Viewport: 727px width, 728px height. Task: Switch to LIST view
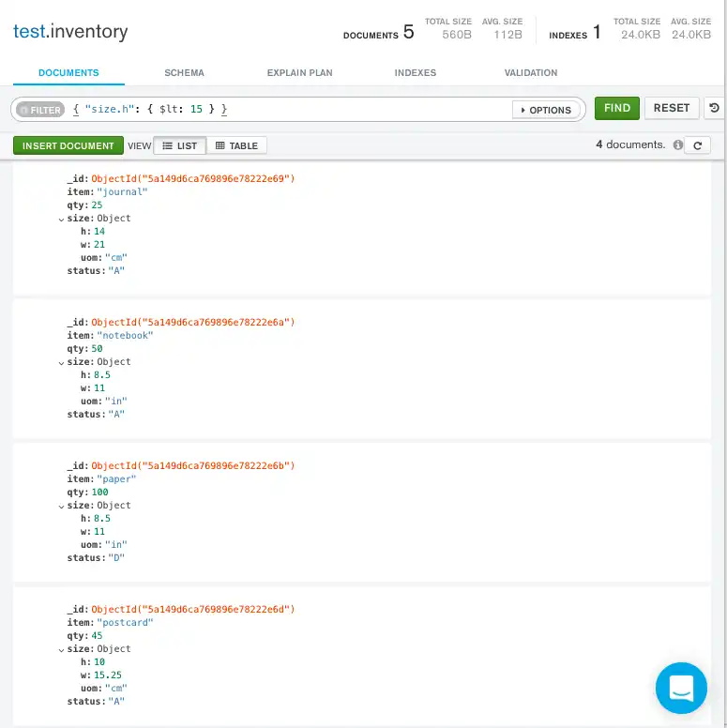180,145
